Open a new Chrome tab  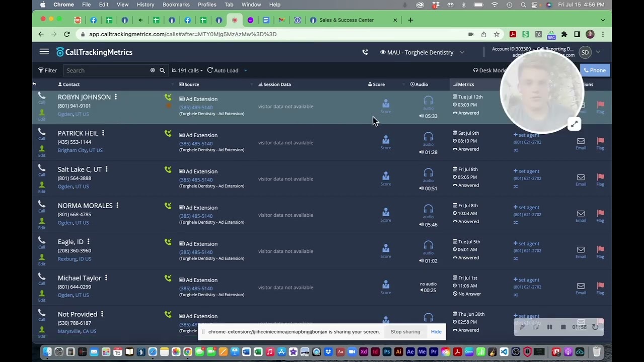coord(411,20)
